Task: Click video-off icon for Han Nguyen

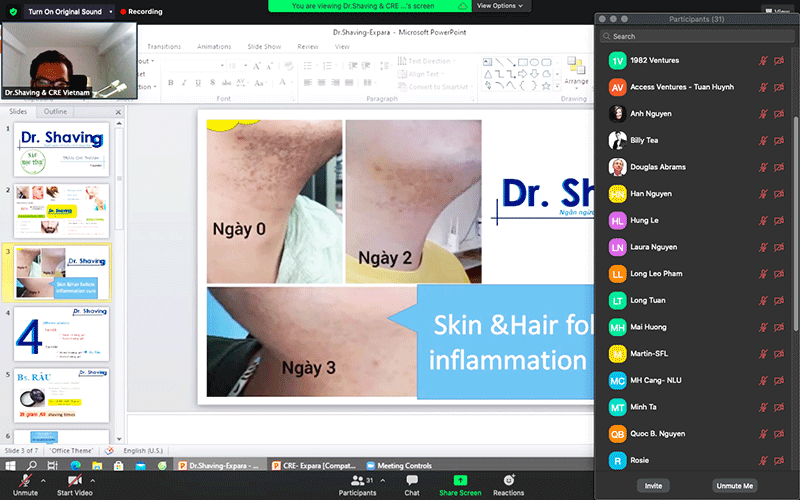Action: tap(779, 194)
